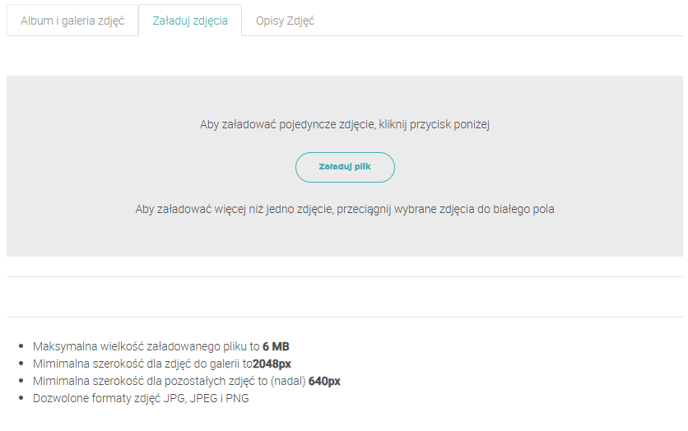Click the bullet before Maksymalna wielkość
The width and height of the screenshot is (688, 431).
tap(22, 346)
